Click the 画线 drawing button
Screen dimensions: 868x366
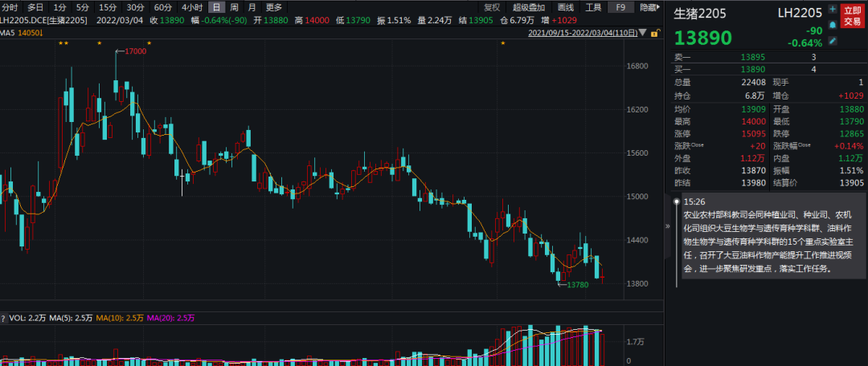point(565,7)
